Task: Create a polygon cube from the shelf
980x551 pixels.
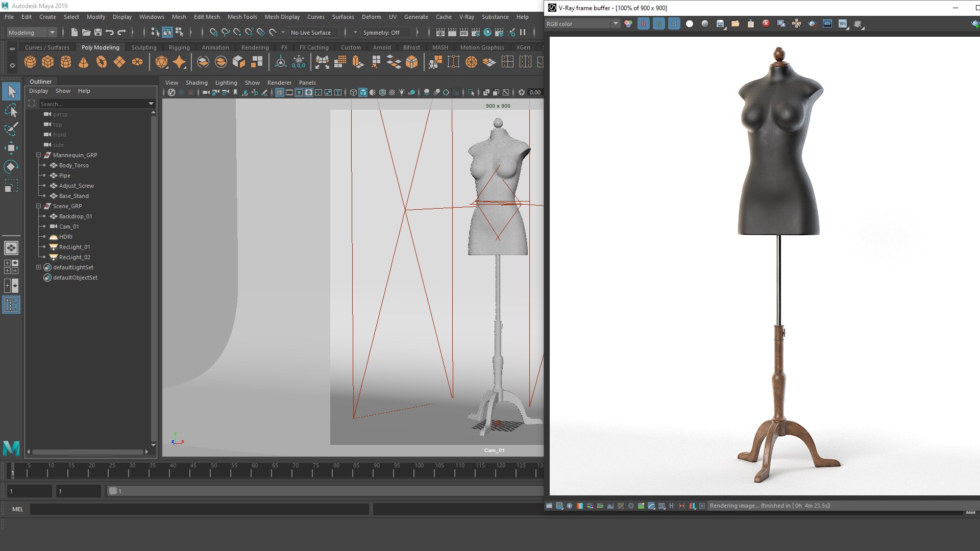Action: pos(48,62)
